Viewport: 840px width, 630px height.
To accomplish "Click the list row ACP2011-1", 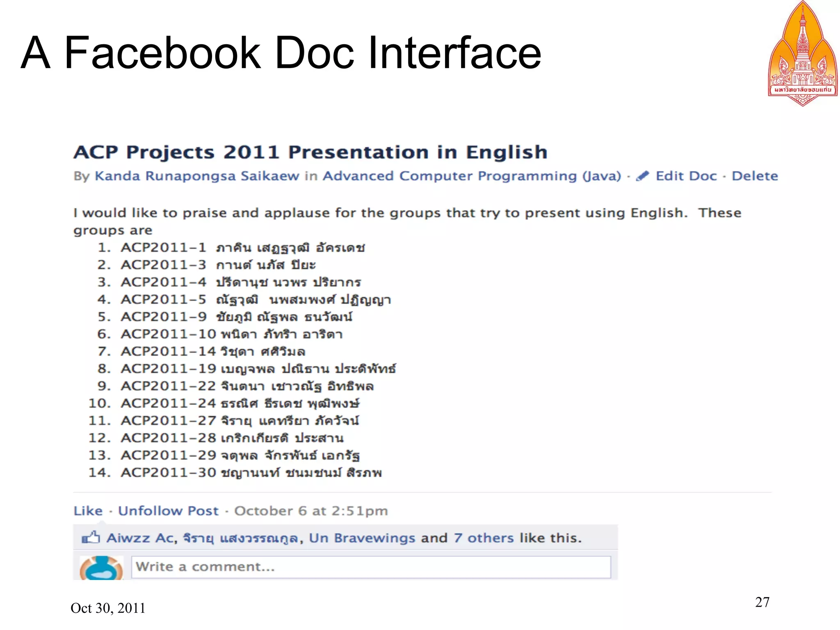I will 231,248.
